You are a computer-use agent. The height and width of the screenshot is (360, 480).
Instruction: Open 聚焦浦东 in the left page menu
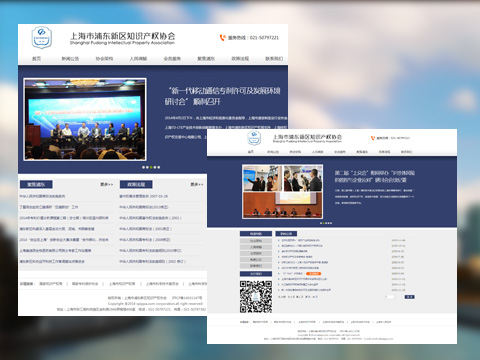(206, 59)
